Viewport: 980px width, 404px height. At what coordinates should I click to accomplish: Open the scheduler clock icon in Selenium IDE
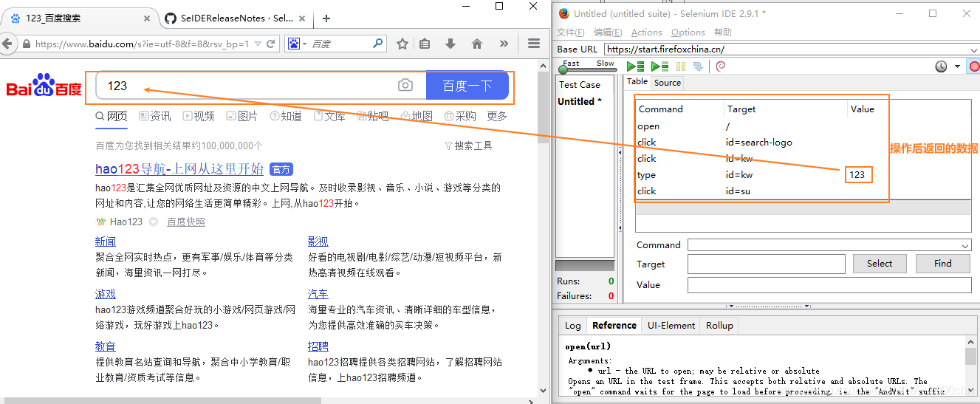[x=941, y=66]
